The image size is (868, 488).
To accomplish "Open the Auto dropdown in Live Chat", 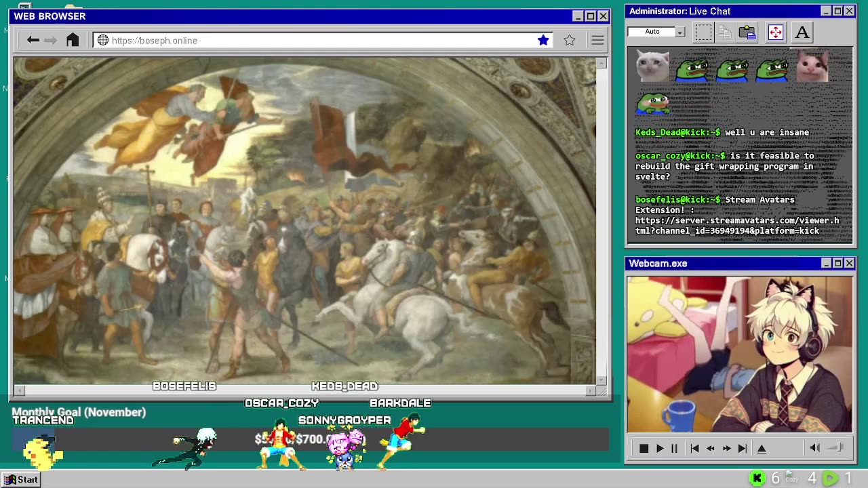I will point(679,32).
